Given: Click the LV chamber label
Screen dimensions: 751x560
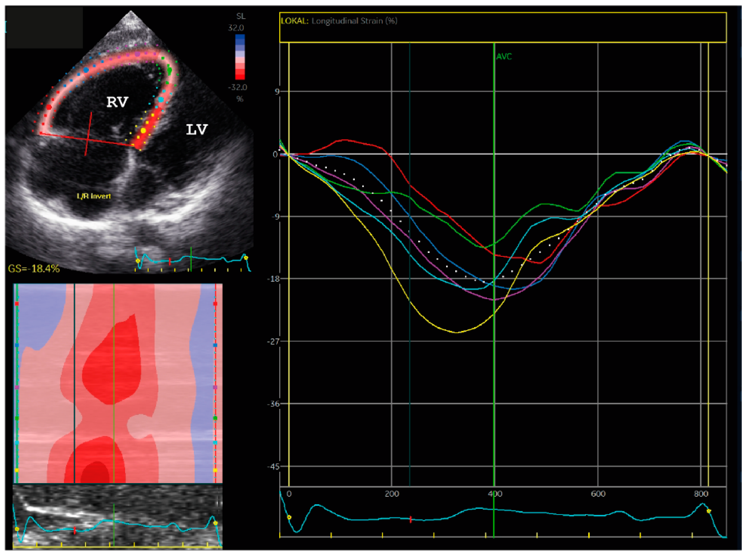Looking at the screenshot, I should tap(197, 130).
